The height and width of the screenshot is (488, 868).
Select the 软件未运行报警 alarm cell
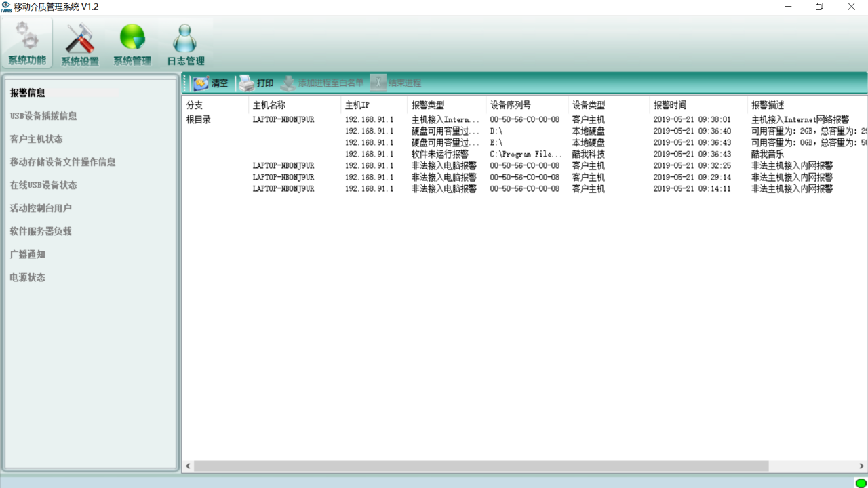point(439,154)
